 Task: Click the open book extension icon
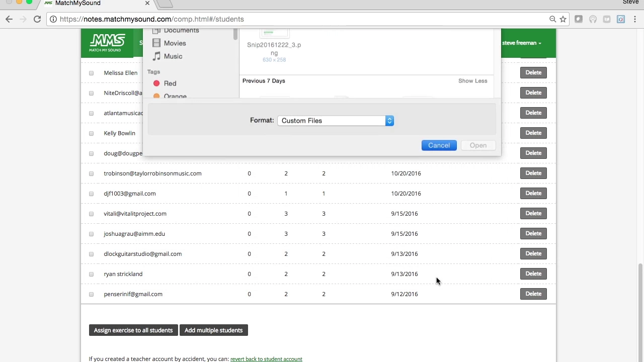click(607, 19)
